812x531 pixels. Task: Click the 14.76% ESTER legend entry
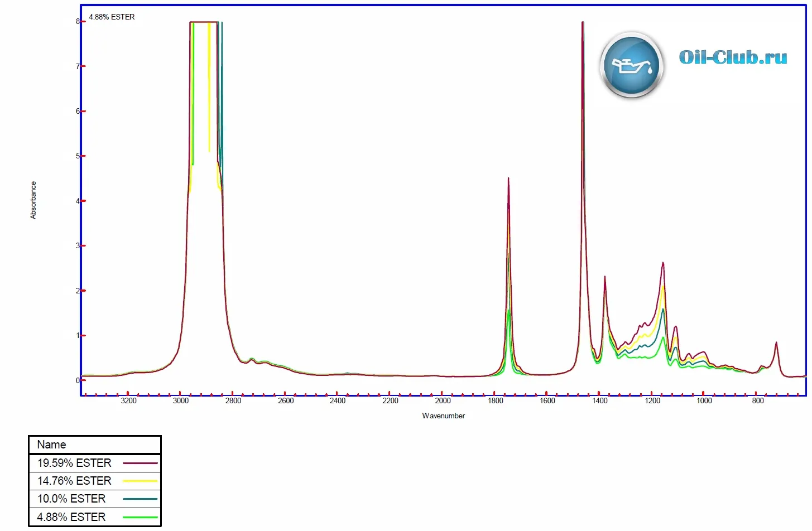click(95, 481)
